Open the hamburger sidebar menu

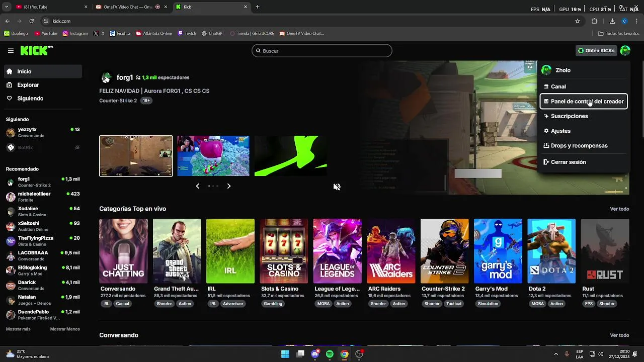point(11,51)
